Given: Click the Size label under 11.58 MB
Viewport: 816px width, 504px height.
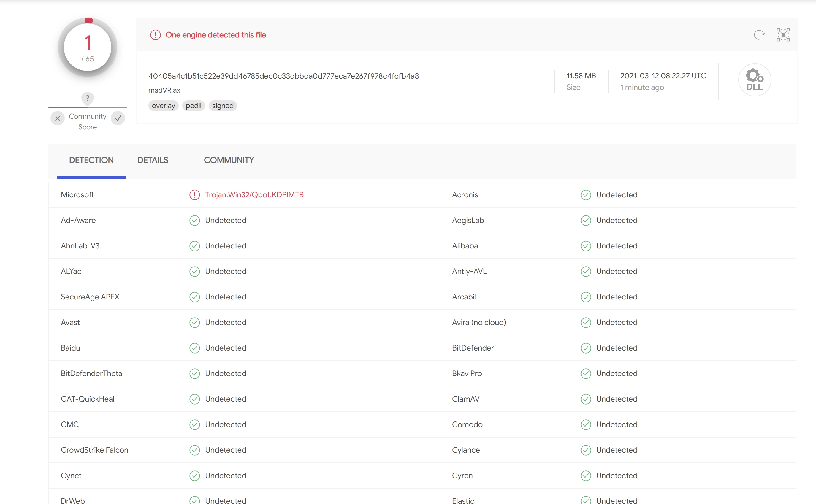Looking at the screenshot, I should click(x=573, y=87).
